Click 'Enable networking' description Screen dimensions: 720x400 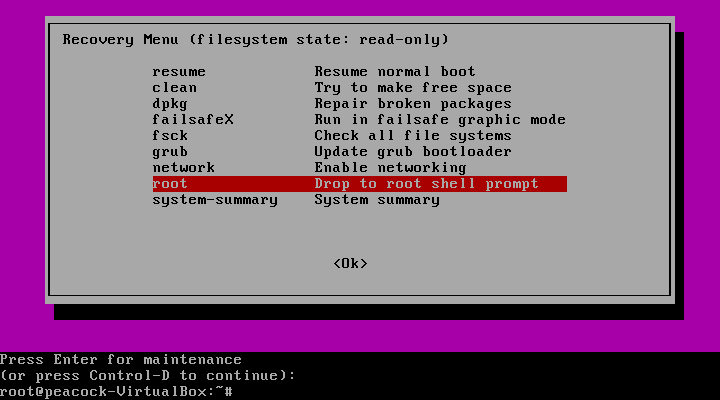pyautogui.click(x=390, y=168)
